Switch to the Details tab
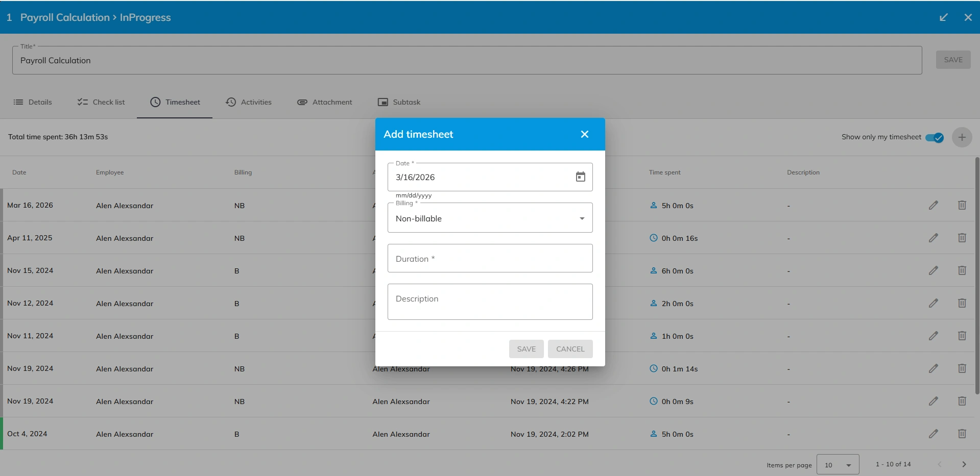The width and height of the screenshot is (980, 476). point(33,102)
